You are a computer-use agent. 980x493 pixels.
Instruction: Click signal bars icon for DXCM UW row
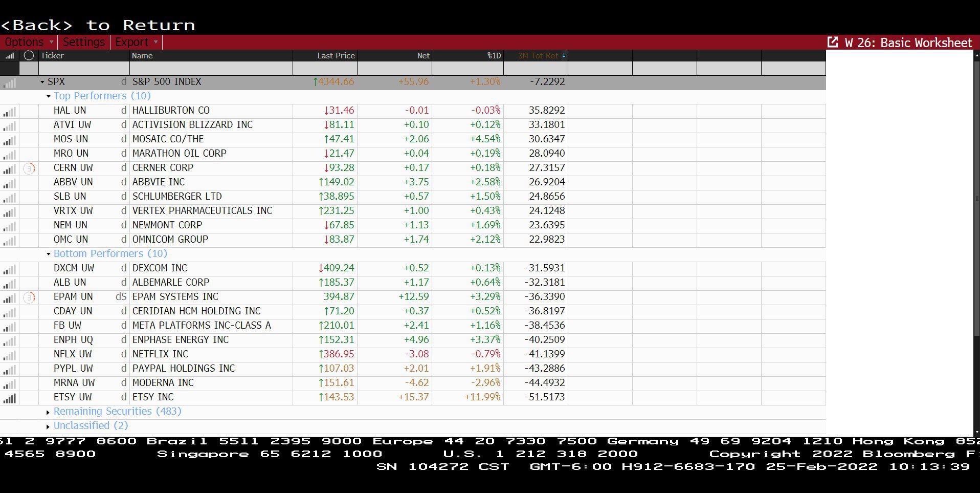coord(9,269)
